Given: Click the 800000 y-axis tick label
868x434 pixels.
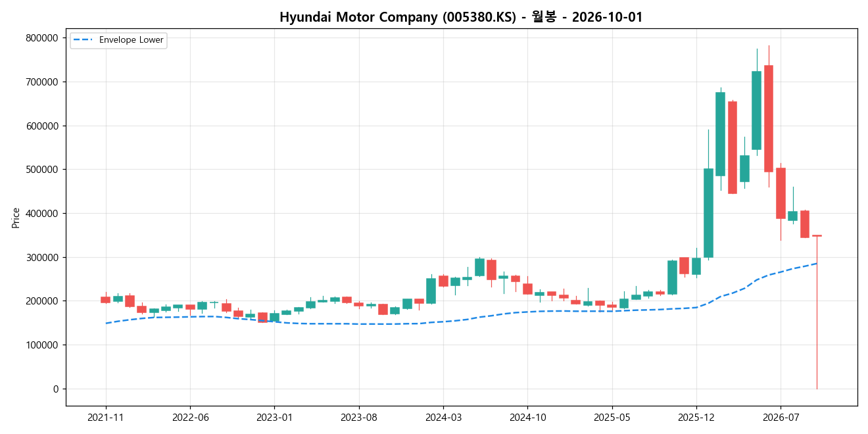Looking at the screenshot, I should [42, 38].
